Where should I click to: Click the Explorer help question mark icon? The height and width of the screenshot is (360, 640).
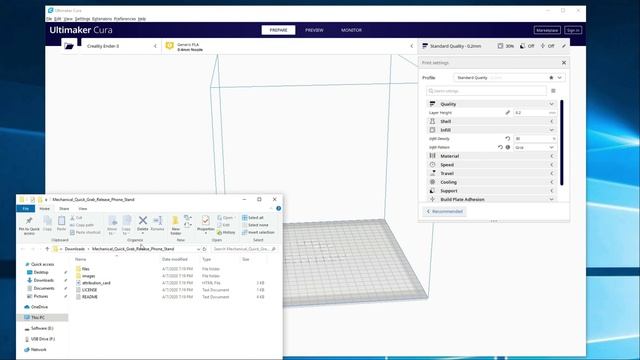pos(278,209)
